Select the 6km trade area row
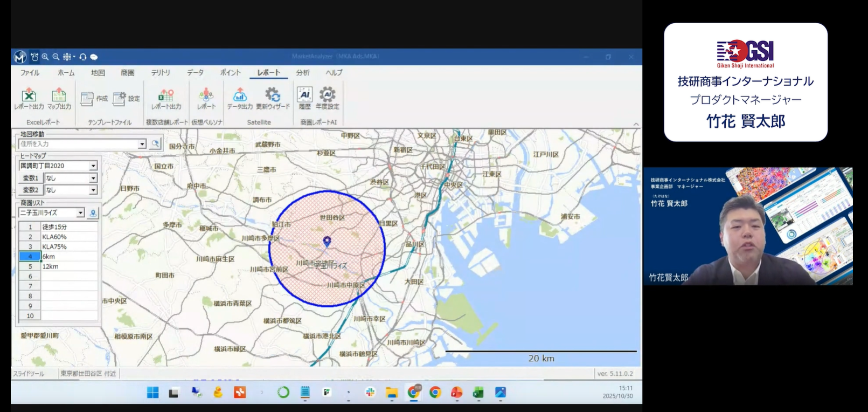Screen dimensions: 868x412 tap(70, 257)
